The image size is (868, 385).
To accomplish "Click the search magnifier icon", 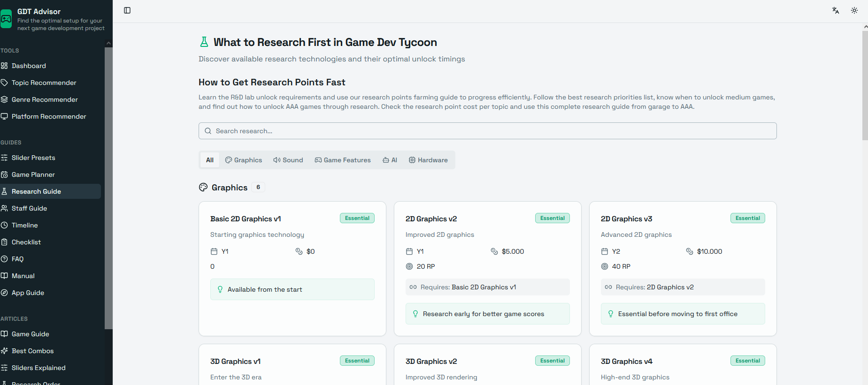I will pos(208,131).
